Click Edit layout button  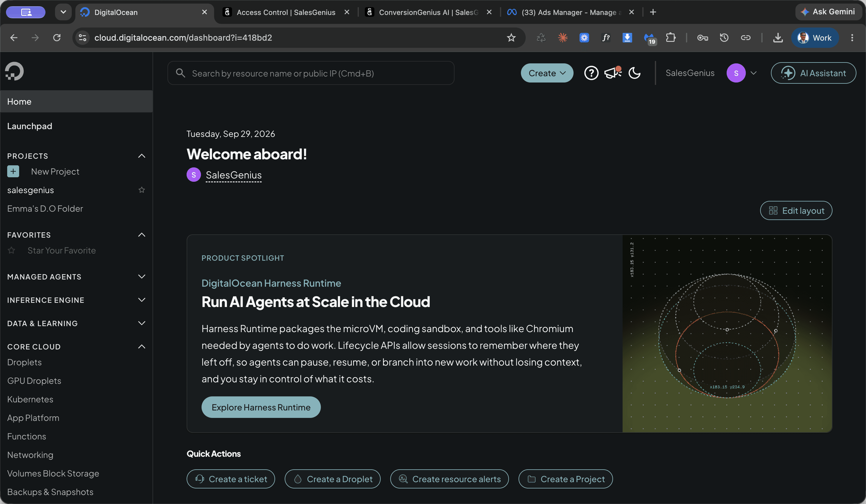796,210
